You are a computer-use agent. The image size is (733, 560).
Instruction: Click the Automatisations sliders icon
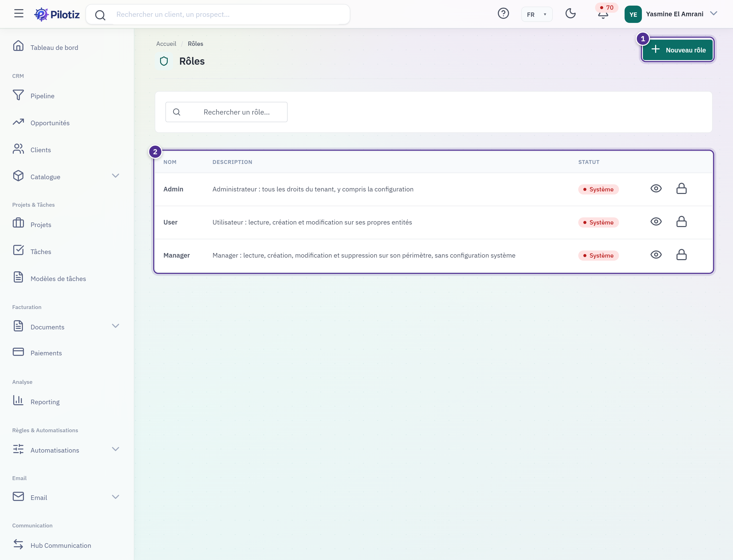pos(18,449)
